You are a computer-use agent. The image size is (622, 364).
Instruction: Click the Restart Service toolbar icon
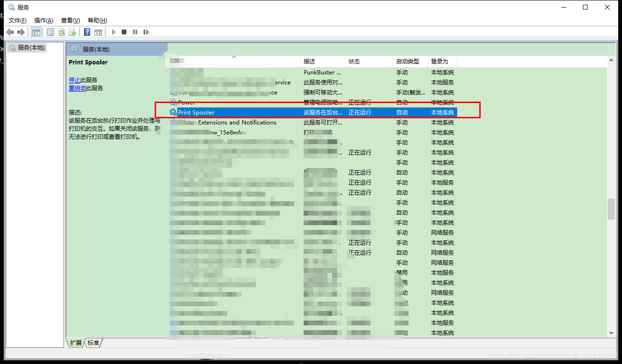click(x=146, y=32)
